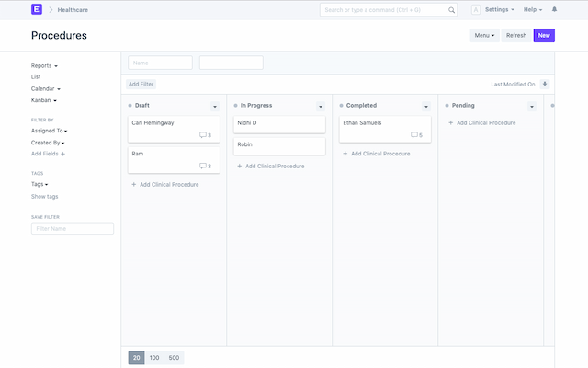This screenshot has width=588, height=368.
Task: Select page size 500
Action: click(174, 357)
